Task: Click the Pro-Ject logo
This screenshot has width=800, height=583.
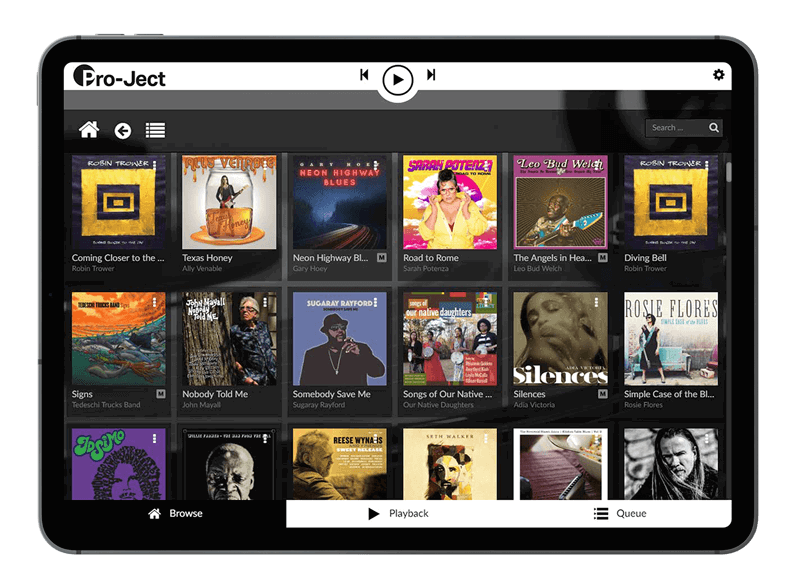Action: 119,77
